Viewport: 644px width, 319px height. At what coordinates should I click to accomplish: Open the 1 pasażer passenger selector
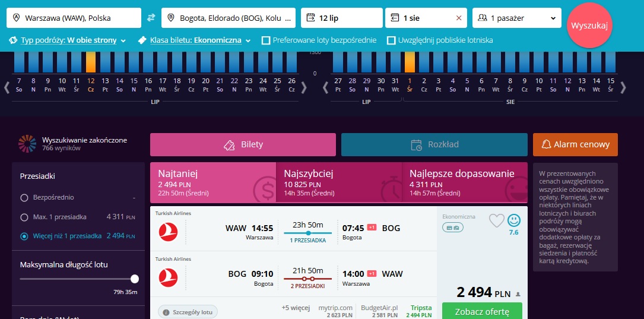pos(516,18)
